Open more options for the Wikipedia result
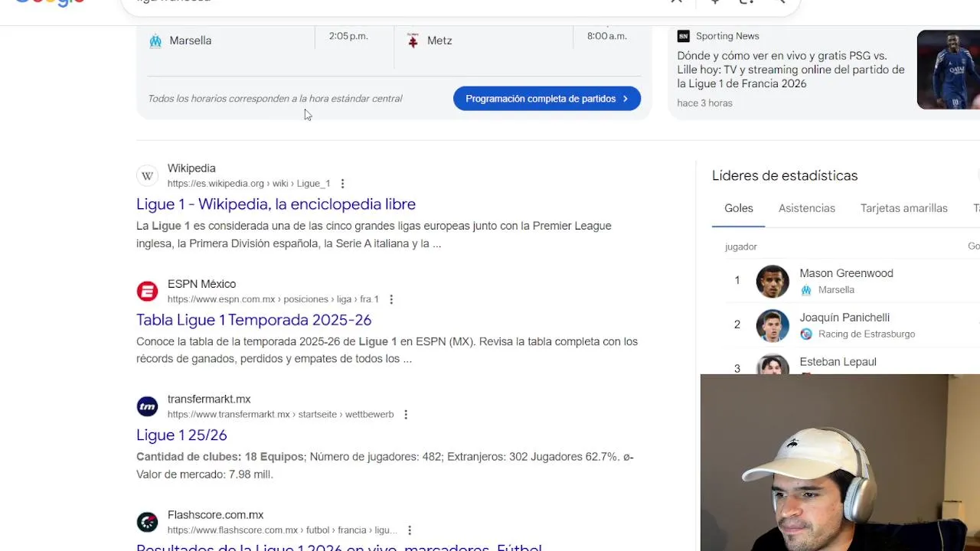Screen dimensions: 980x551 coord(342,184)
